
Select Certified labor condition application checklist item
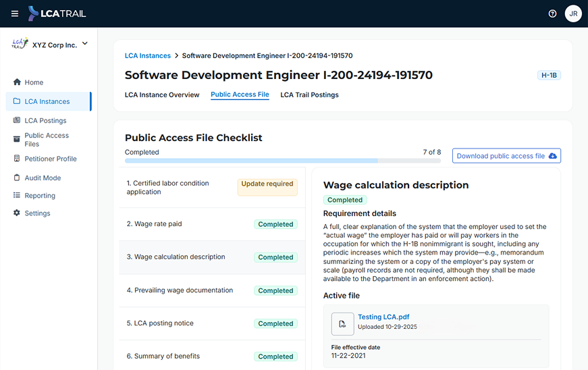pos(212,188)
